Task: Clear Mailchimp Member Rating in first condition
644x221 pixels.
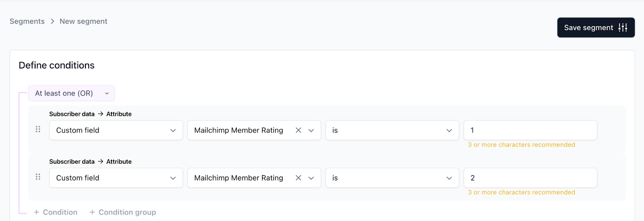Action: point(298,130)
